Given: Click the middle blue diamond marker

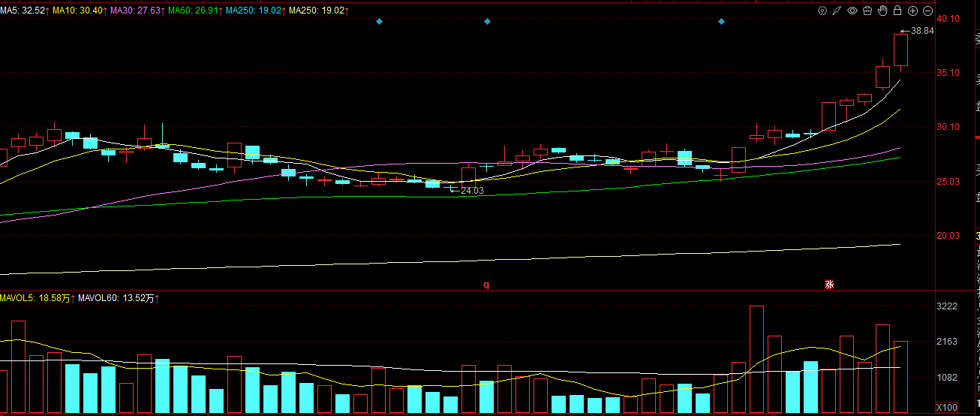Looking at the screenshot, I should click(x=488, y=22).
